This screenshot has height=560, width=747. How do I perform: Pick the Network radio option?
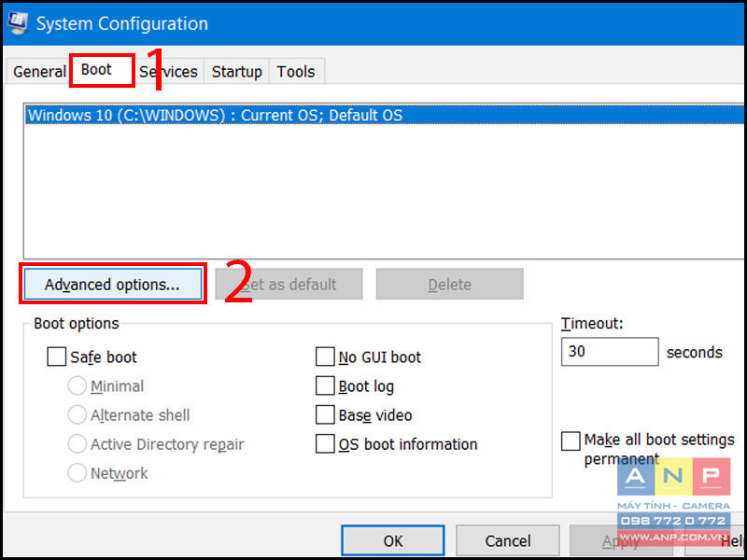click(x=77, y=473)
